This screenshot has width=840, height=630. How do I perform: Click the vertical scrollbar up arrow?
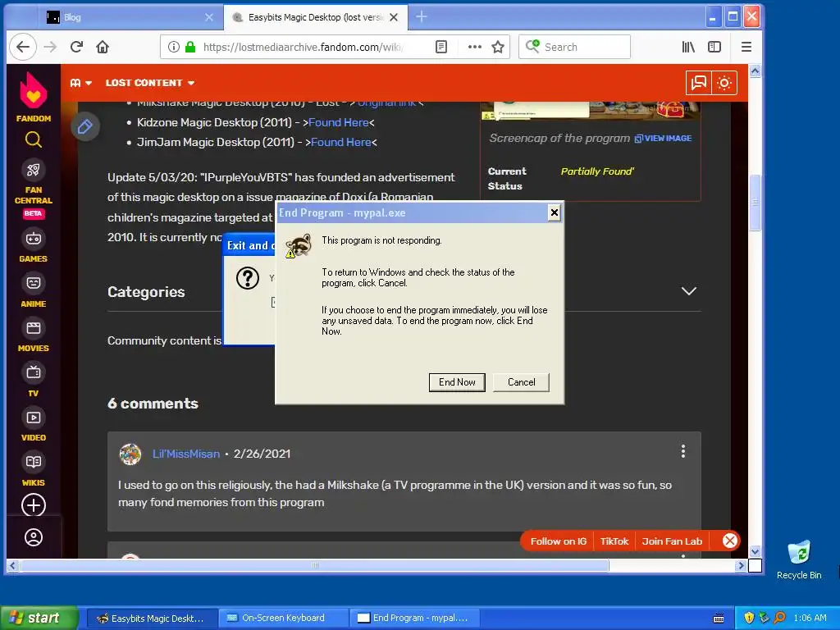tap(755, 71)
